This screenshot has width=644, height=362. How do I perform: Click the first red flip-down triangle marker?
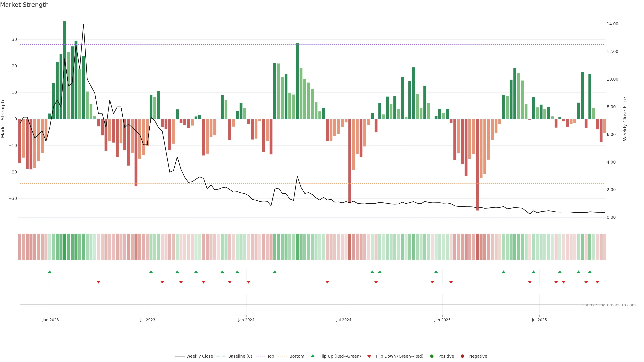click(98, 282)
